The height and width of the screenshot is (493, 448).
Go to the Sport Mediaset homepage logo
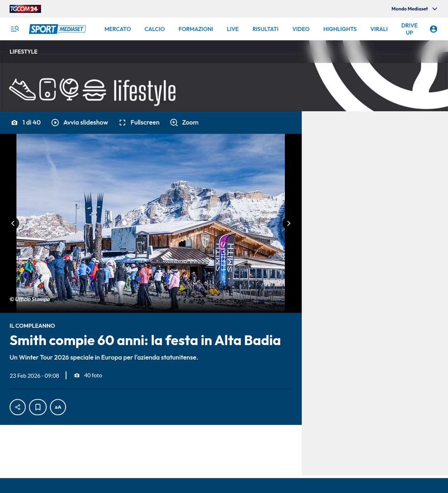coord(57,29)
